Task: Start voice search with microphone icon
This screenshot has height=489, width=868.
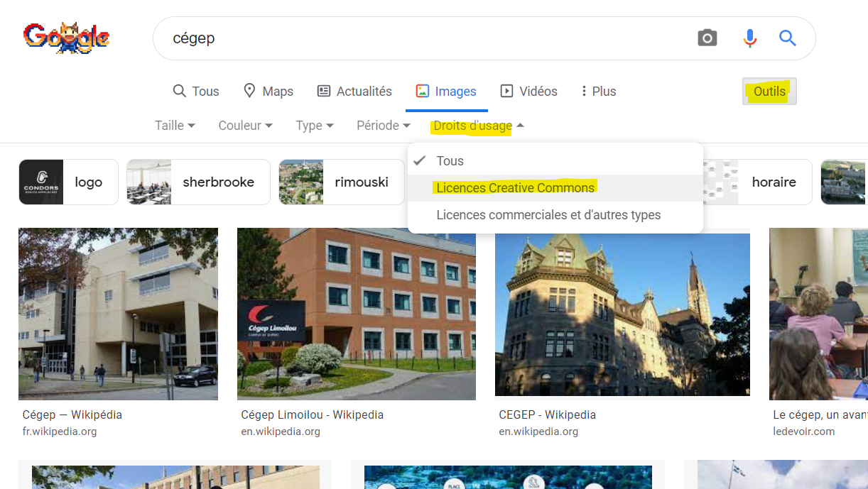Action: click(x=750, y=38)
